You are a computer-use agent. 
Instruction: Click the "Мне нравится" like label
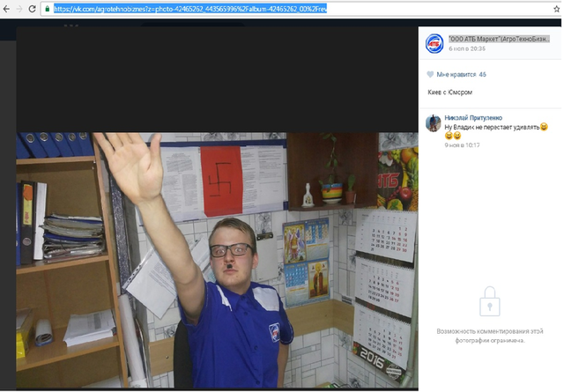click(455, 75)
